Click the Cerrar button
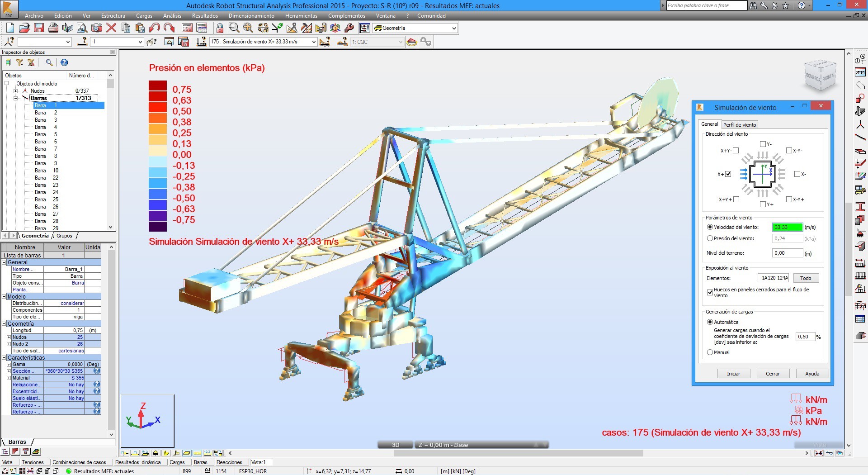Screen dimensions: 868x475 pos(773,374)
